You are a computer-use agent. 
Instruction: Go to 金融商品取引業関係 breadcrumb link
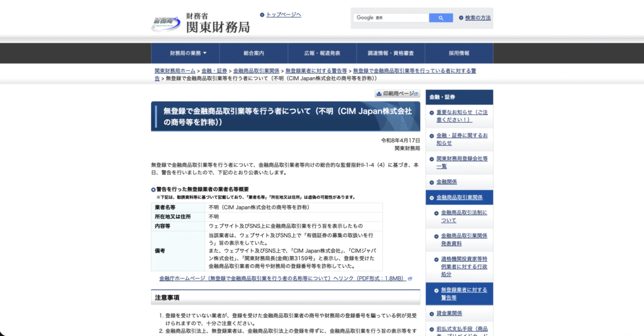pos(256,70)
